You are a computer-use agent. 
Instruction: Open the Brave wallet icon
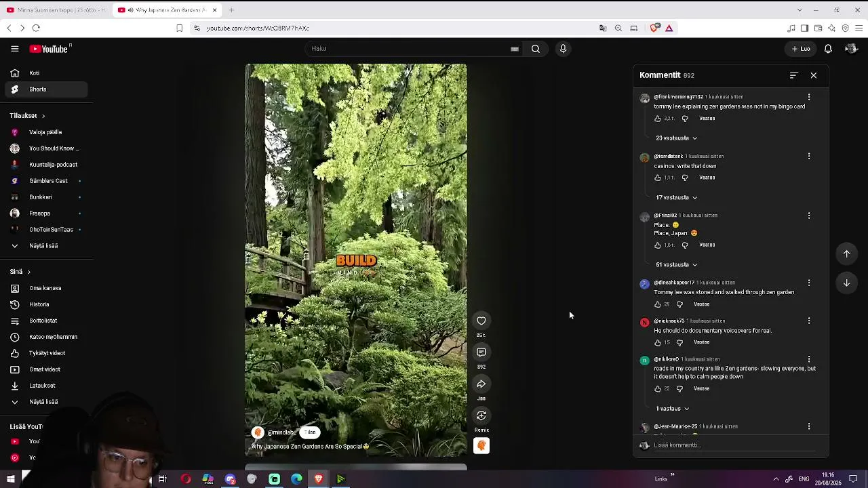pos(818,28)
